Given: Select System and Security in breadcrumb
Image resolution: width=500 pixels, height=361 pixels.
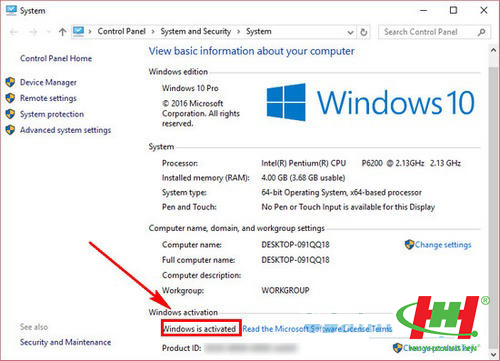Looking at the screenshot, I should pyautogui.click(x=196, y=31).
